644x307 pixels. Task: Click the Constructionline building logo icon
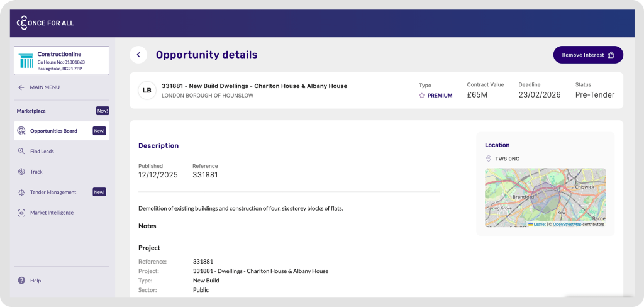click(x=26, y=60)
